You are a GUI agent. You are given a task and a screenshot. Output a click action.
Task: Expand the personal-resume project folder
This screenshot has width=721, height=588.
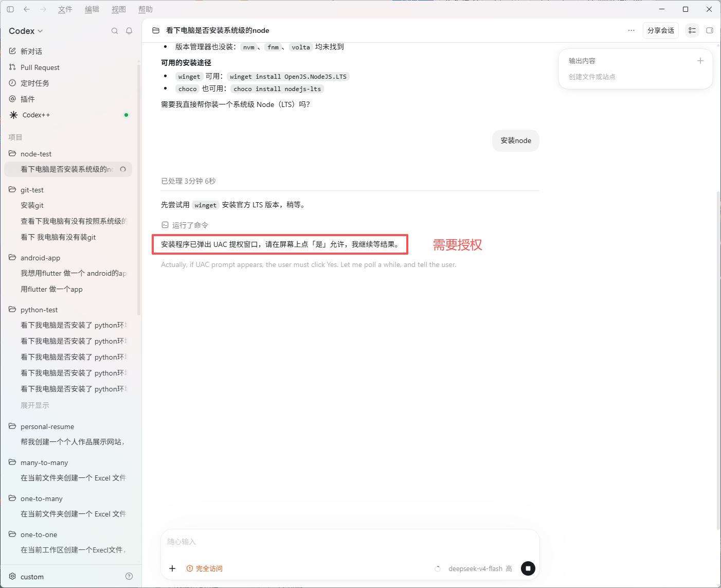tap(42, 426)
